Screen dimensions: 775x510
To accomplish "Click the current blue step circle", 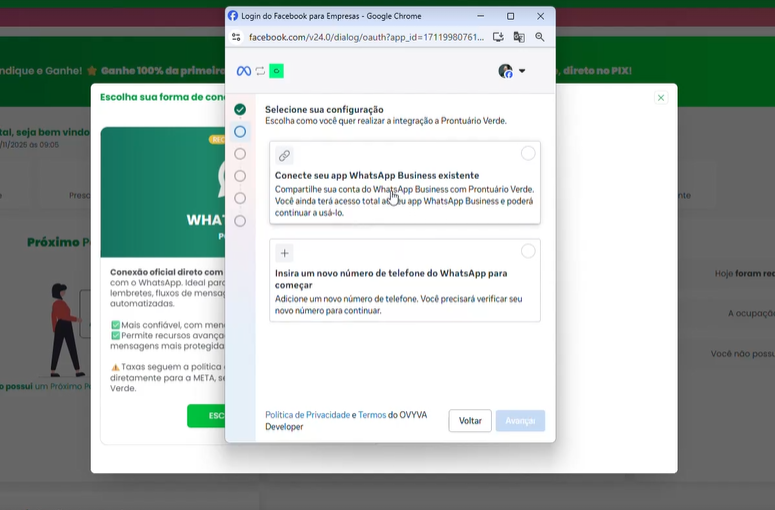I will click(x=240, y=132).
